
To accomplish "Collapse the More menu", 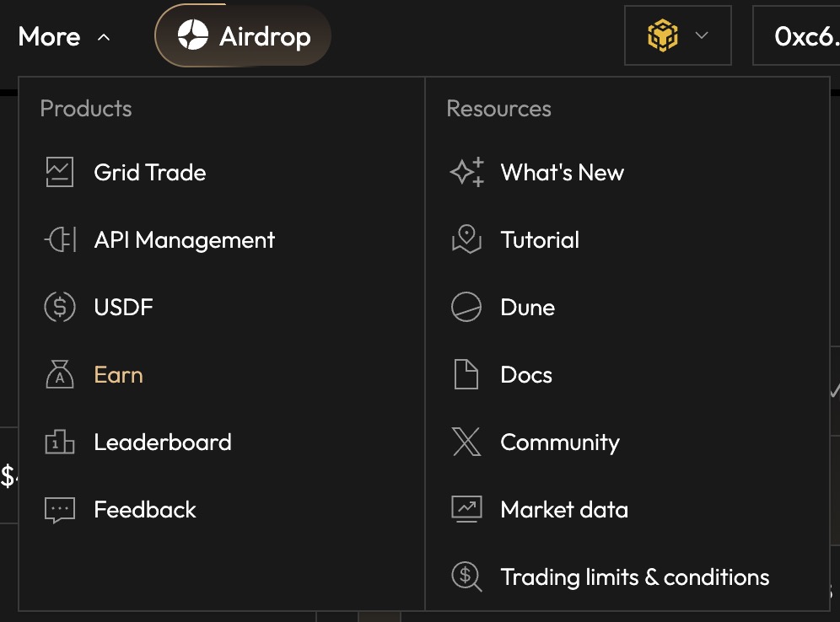I will point(64,37).
